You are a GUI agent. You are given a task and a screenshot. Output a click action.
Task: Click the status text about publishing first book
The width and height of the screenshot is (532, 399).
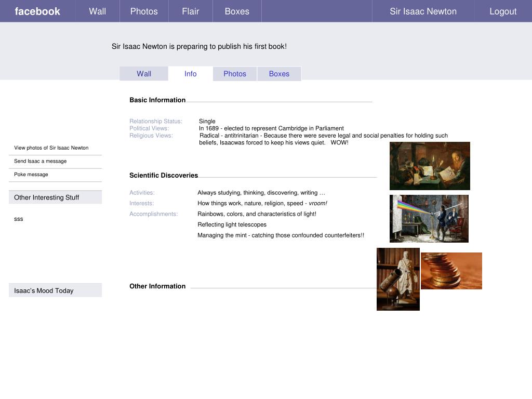199,46
